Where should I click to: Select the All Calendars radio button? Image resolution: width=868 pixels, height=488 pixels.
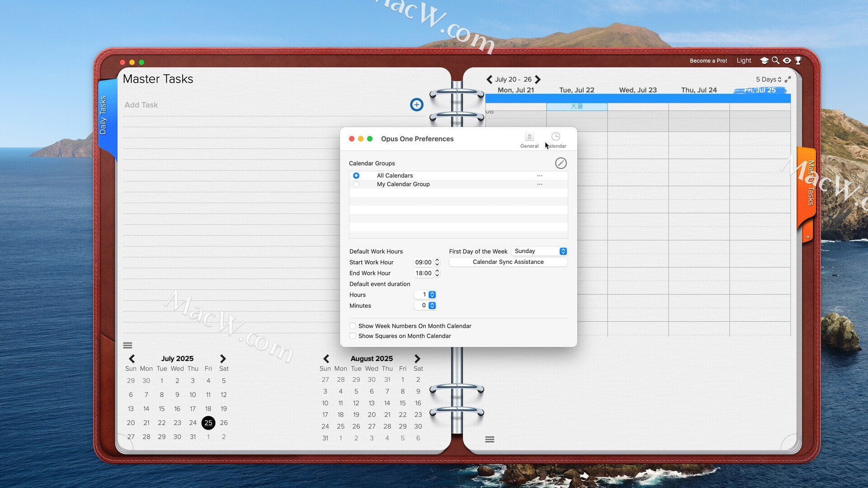tap(356, 175)
